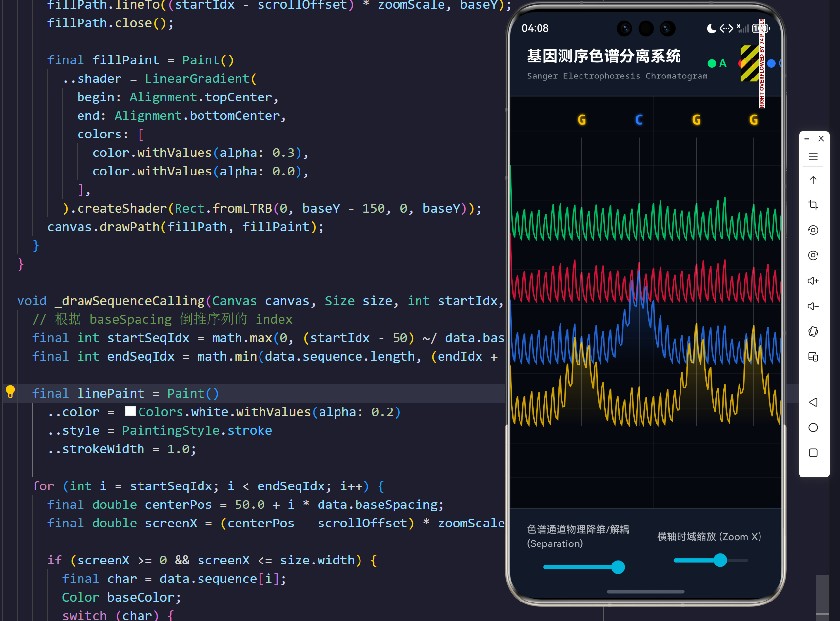Screen dimensions: 840x621
Task: Click the yellow lightbulb quick-fix icon
Action: 10,391
